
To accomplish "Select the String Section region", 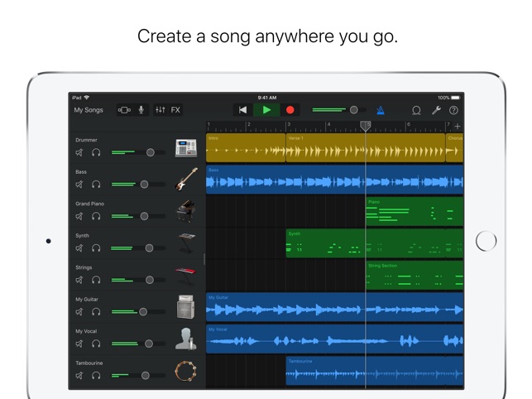I will coord(415,276).
